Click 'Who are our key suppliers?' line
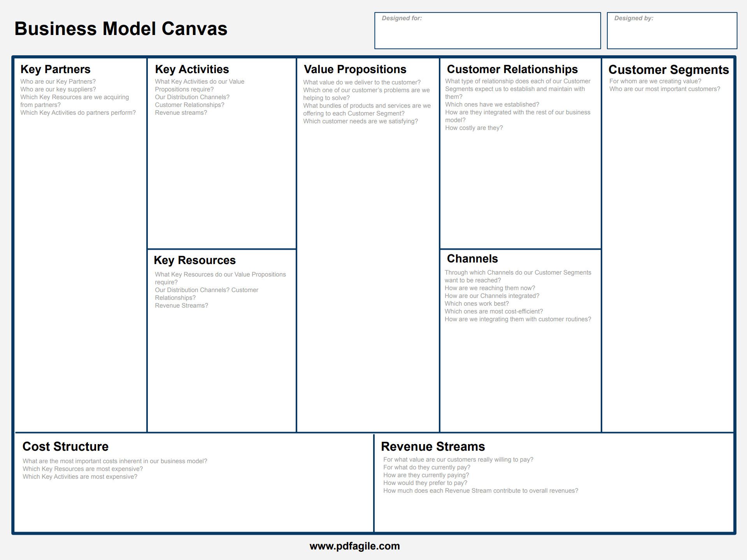This screenshot has height=560, width=747. [58, 89]
